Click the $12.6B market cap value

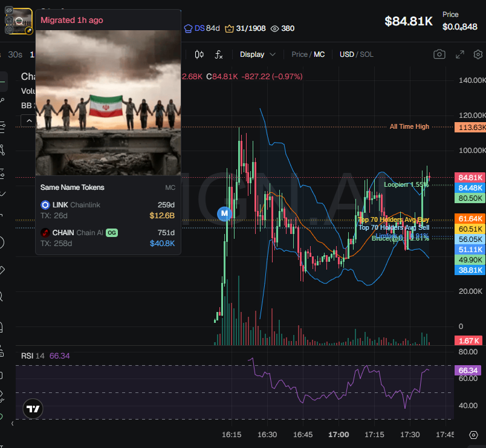(x=162, y=215)
